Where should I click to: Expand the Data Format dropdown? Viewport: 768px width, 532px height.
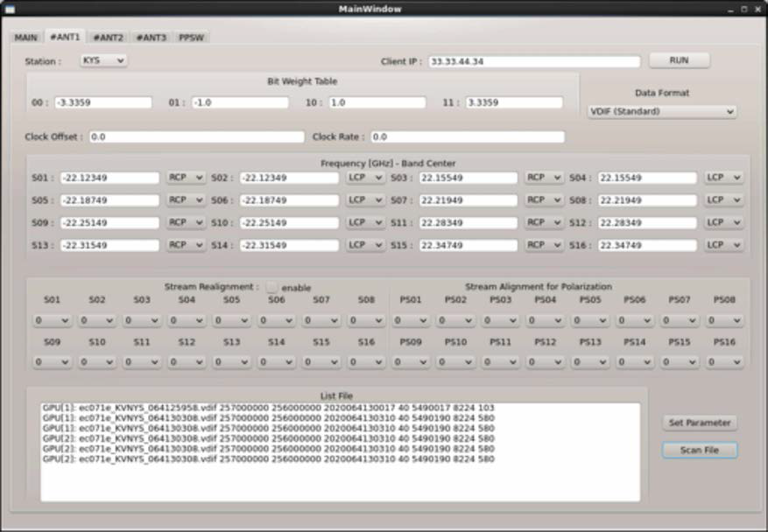662,112
